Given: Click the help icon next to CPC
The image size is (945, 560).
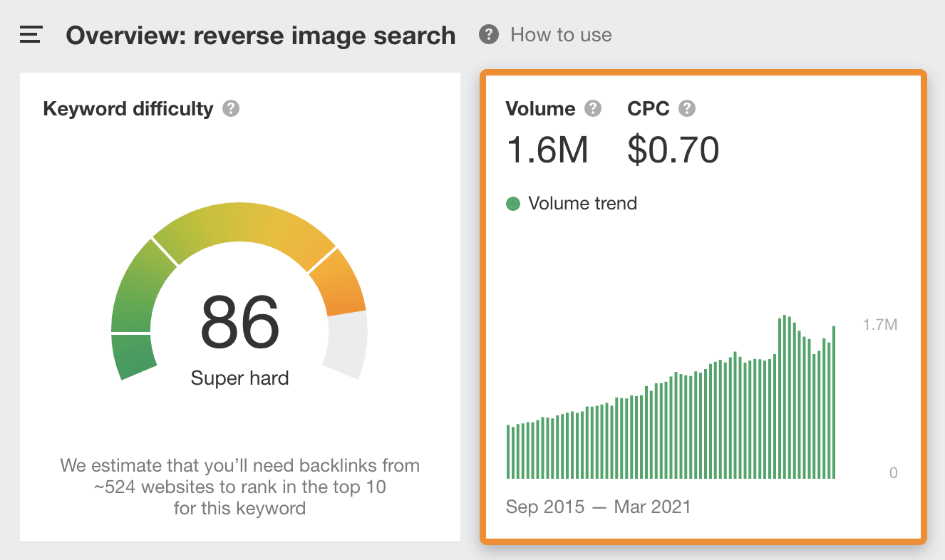Looking at the screenshot, I should click(687, 109).
